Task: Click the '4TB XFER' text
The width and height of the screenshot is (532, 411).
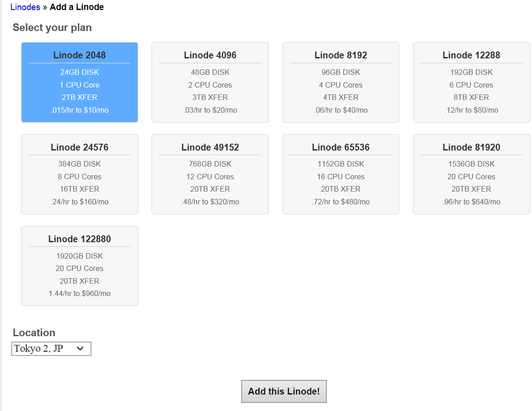Action: (341, 97)
